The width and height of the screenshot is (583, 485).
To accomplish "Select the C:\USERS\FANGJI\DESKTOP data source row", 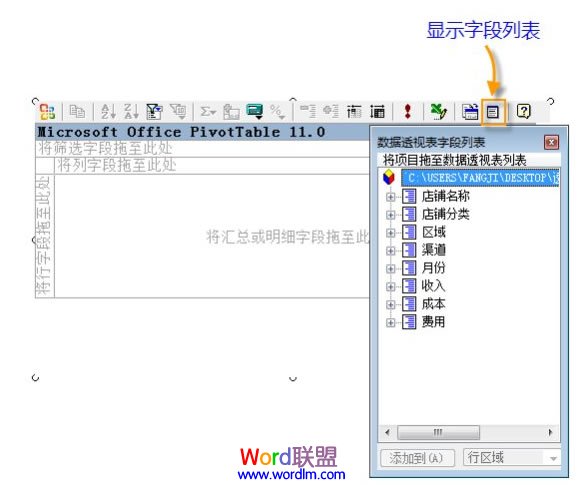I will 480,178.
